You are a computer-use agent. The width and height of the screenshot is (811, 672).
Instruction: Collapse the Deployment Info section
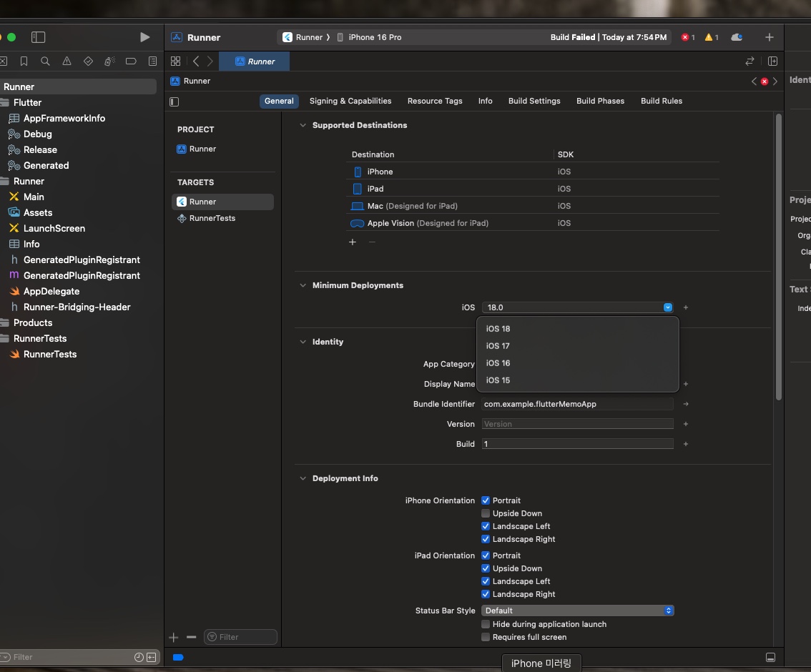pos(303,479)
